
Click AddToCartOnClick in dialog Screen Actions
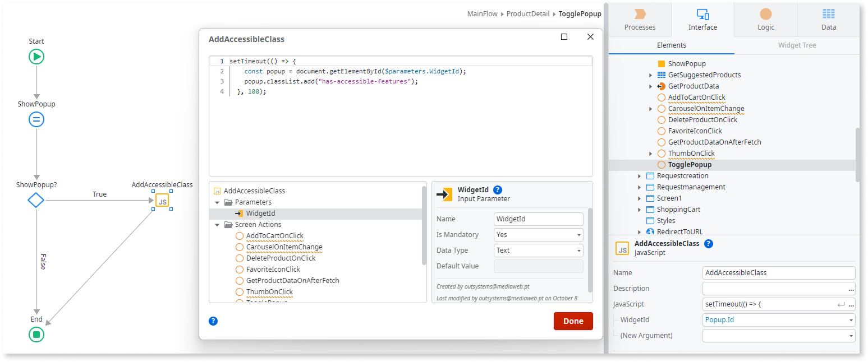(274, 236)
